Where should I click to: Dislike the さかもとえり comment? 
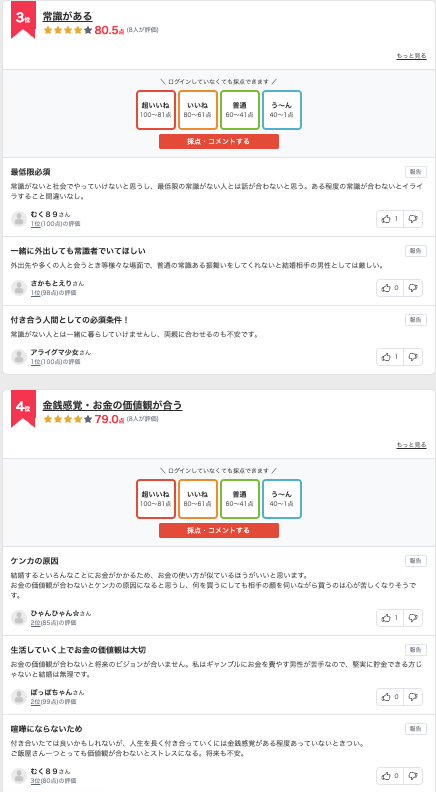point(413,288)
